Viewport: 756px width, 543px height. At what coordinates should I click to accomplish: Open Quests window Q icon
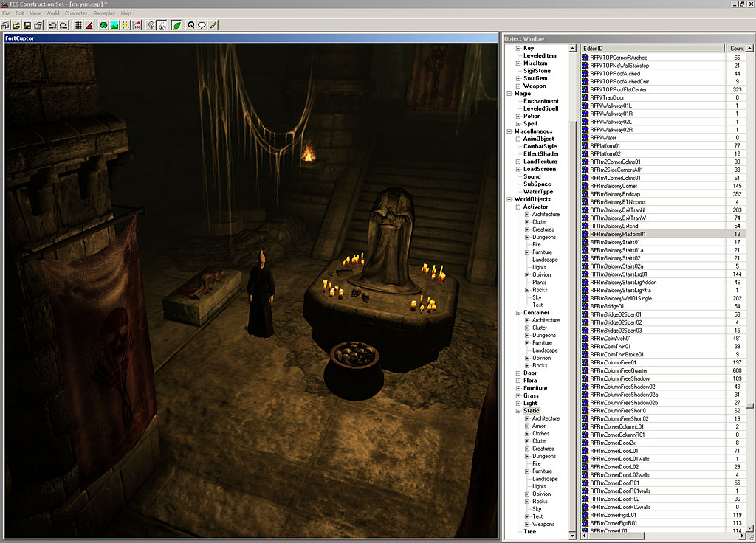(191, 25)
